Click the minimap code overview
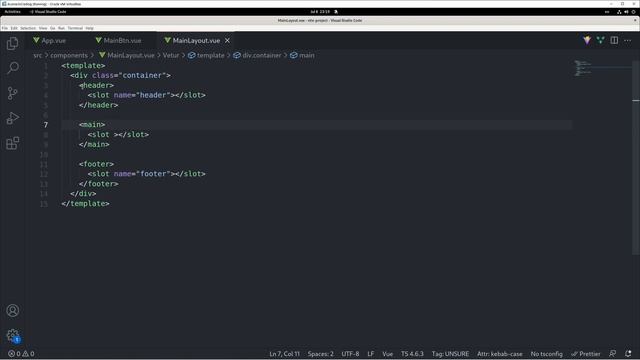Image resolution: width=640 pixels, height=360 pixels. tap(583, 69)
